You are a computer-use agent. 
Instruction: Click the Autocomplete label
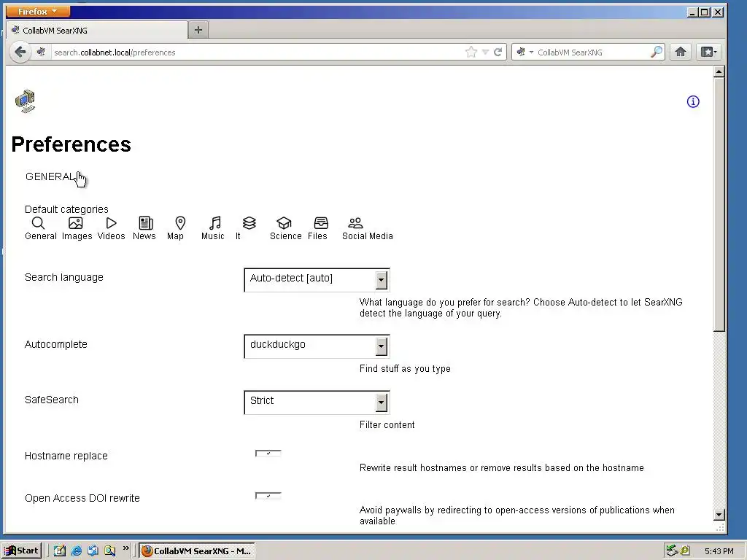pos(55,344)
